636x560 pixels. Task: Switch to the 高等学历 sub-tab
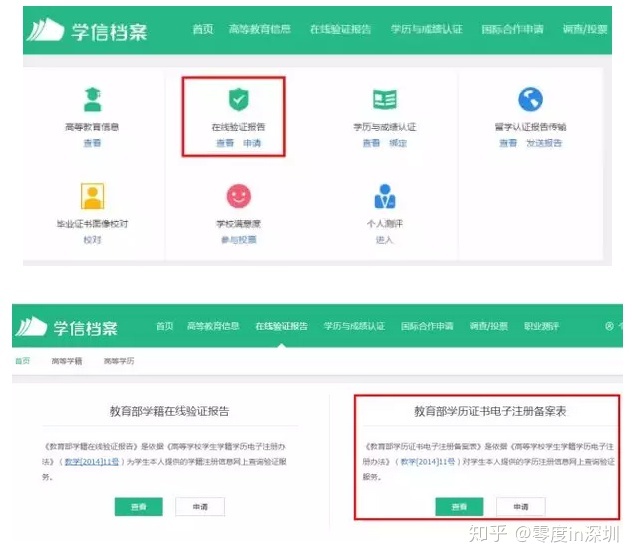click(x=119, y=360)
